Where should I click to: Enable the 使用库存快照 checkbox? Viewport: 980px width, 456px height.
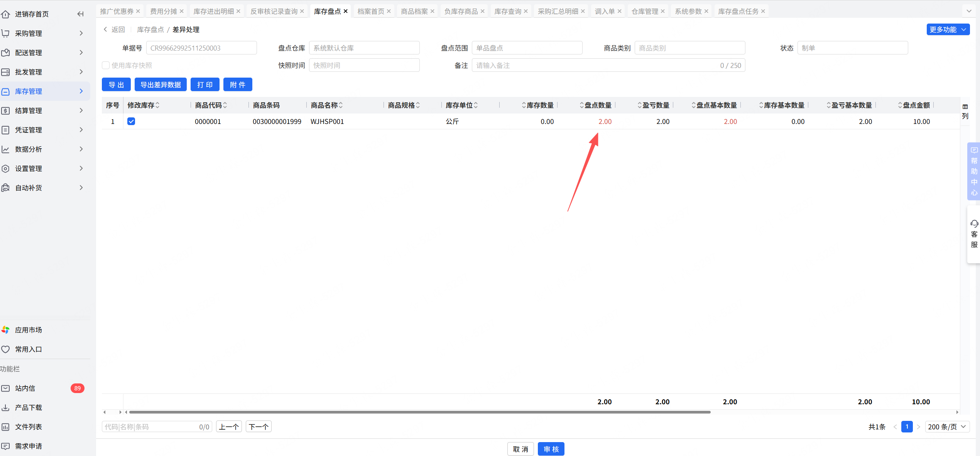[x=106, y=65]
